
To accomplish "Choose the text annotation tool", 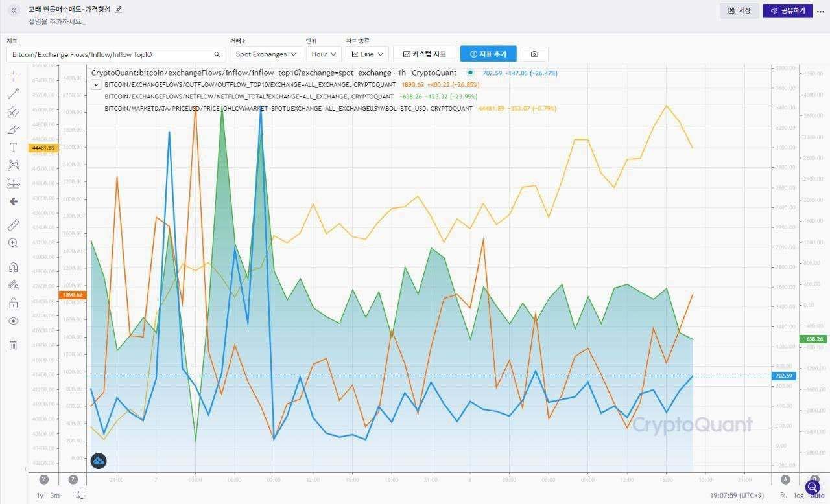I will tap(13, 148).
